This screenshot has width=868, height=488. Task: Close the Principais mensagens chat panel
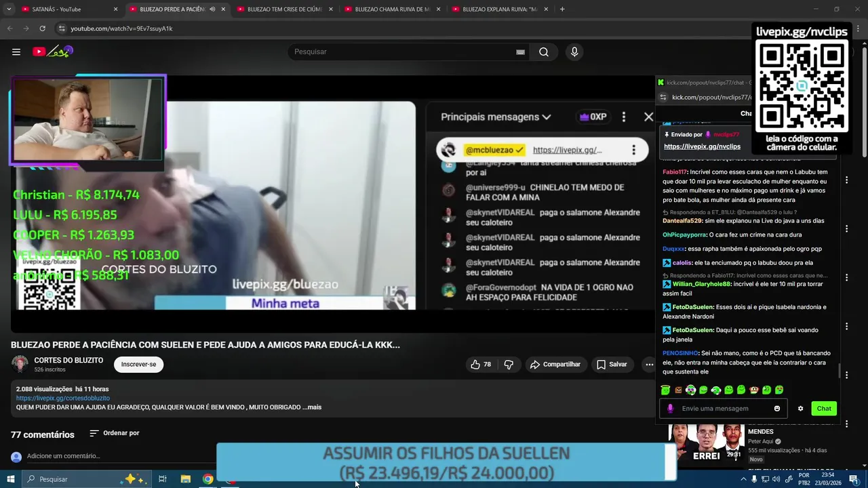coord(648,117)
